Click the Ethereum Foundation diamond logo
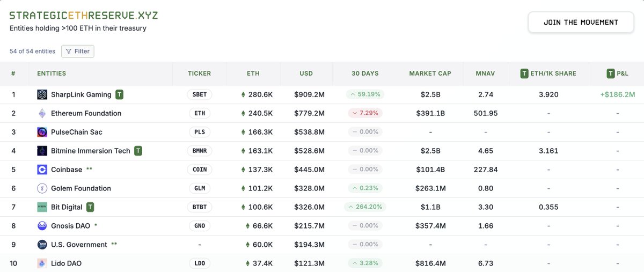644x272 pixels. click(x=42, y=113)
